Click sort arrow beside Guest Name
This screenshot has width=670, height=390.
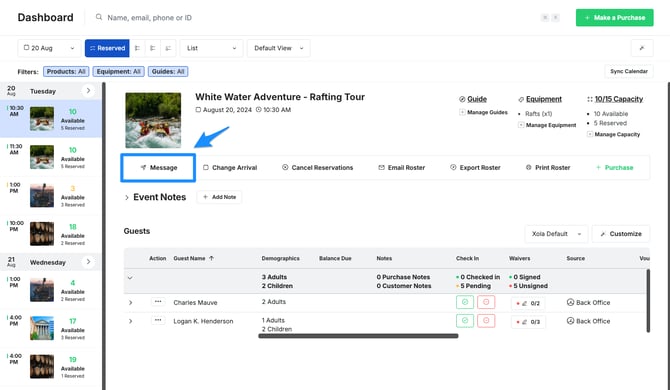(x=212, y=258)
